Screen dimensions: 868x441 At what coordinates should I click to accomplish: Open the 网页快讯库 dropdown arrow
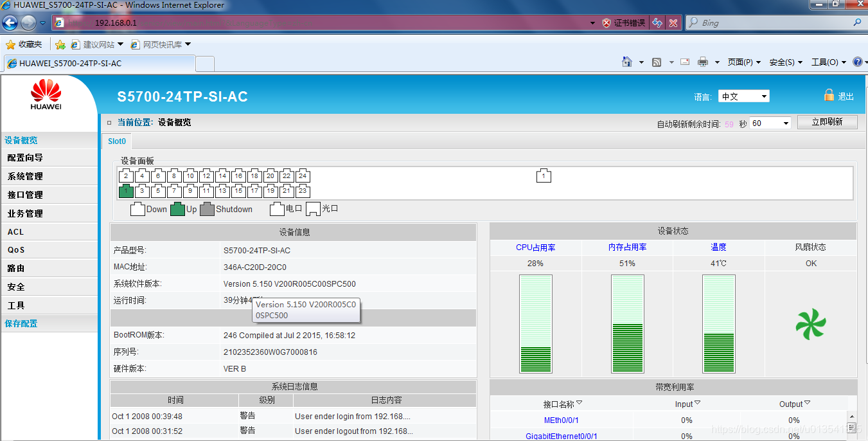pyautogui.click(x=188, y=44)
